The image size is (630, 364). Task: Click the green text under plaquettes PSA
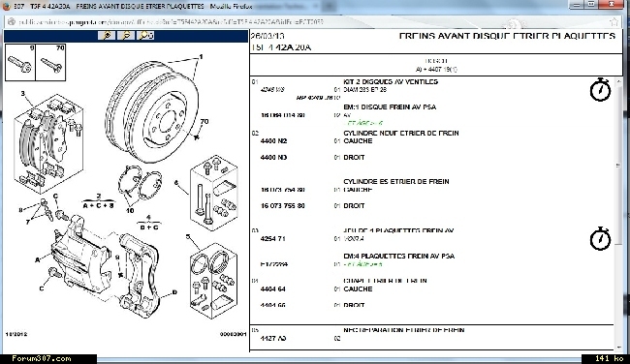pos(362,264)
